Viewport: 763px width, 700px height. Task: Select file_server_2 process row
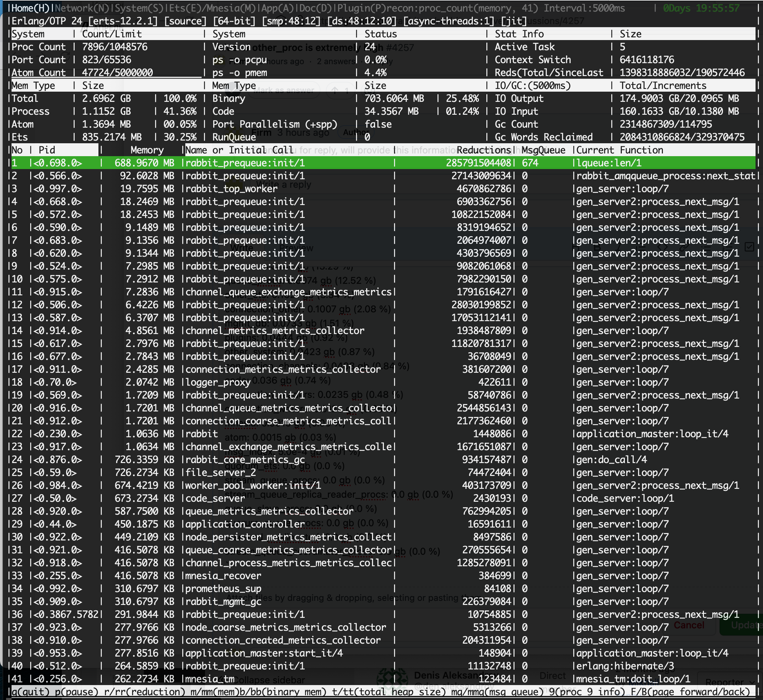point(383,472)
